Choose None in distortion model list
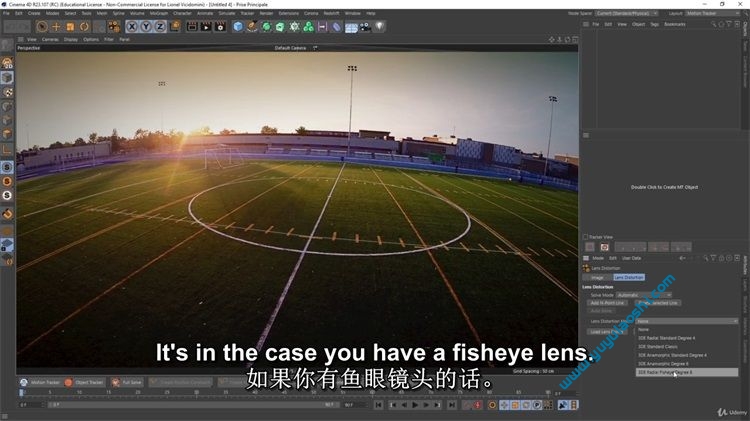This screenshot has width=750, height=421. 687,330
